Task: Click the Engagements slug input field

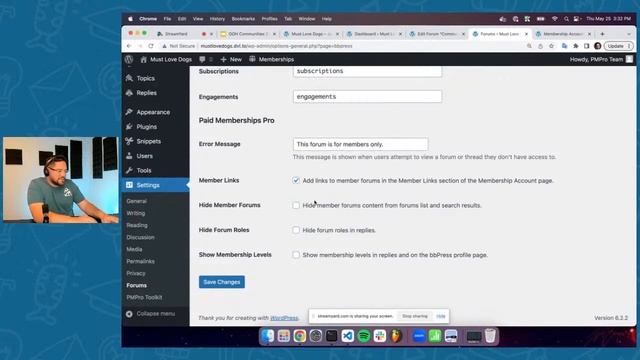Action: click(x=367, y=96)
